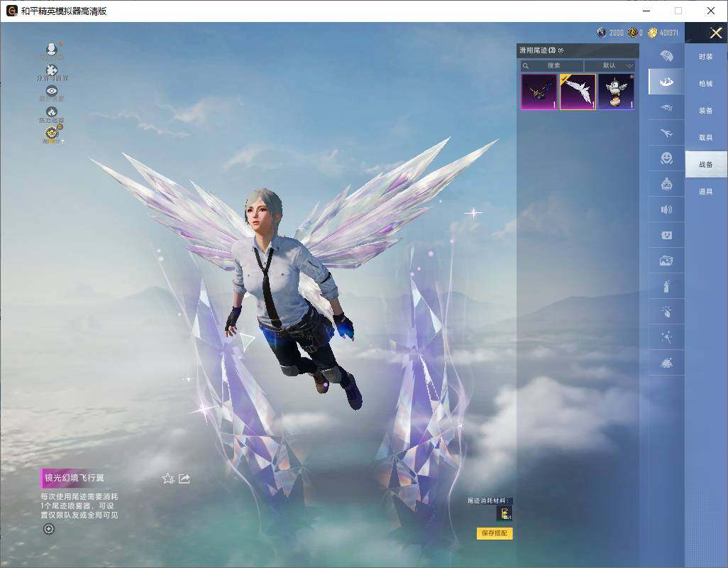Click the trail spray material icon
Viewport: 728px width, 568px height.
coord(504,513)
